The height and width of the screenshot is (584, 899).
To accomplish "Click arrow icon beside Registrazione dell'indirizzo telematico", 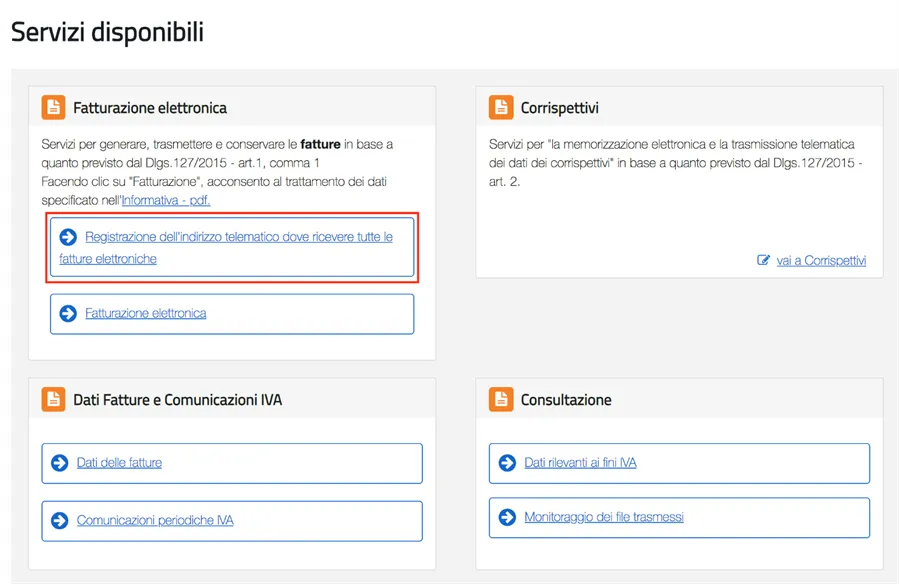I will click(68, 237).
